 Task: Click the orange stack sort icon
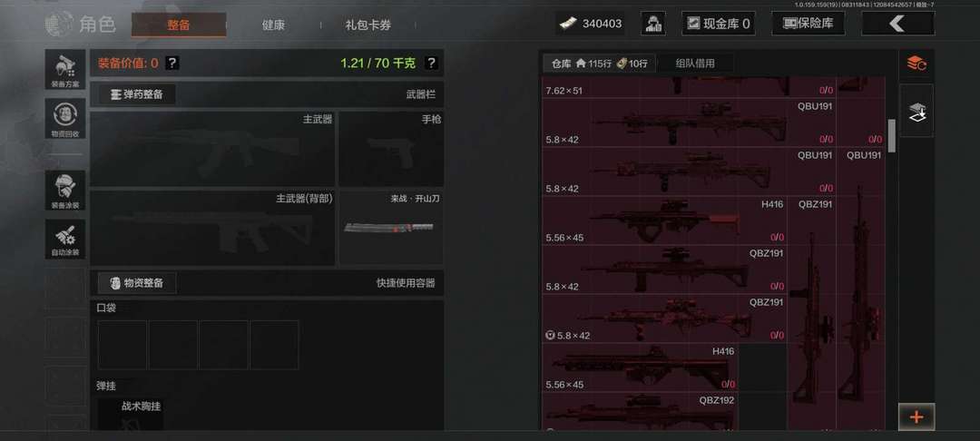coord(916,64)
